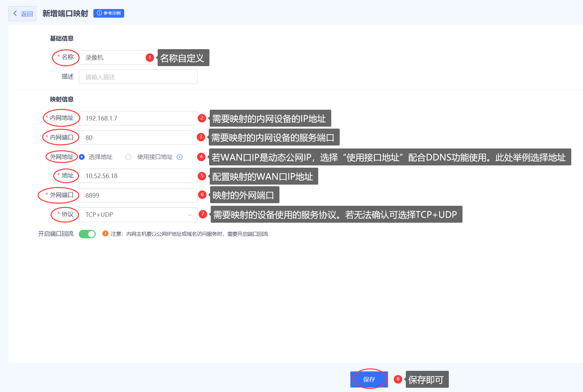Toggle the 开启端口回流 switch
This screenshot has width=583, height=392.
pyautogui.click(x=87, y=234)
